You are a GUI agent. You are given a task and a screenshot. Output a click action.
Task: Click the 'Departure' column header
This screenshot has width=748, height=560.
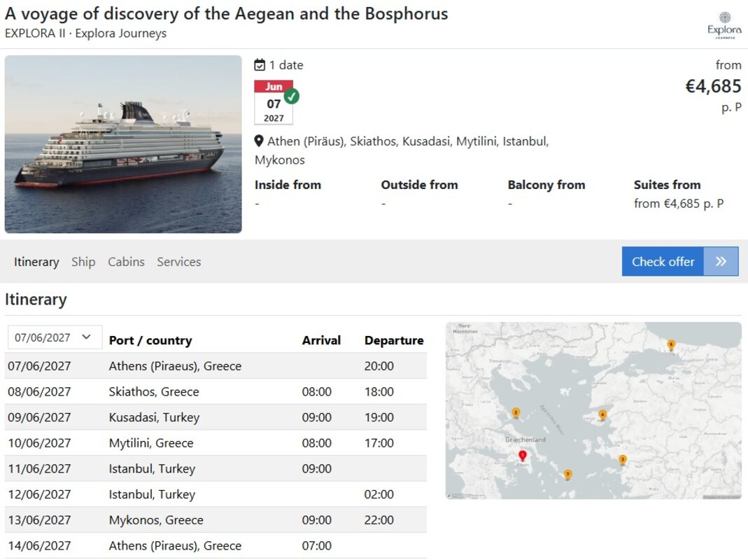click(x=394, y=340)
